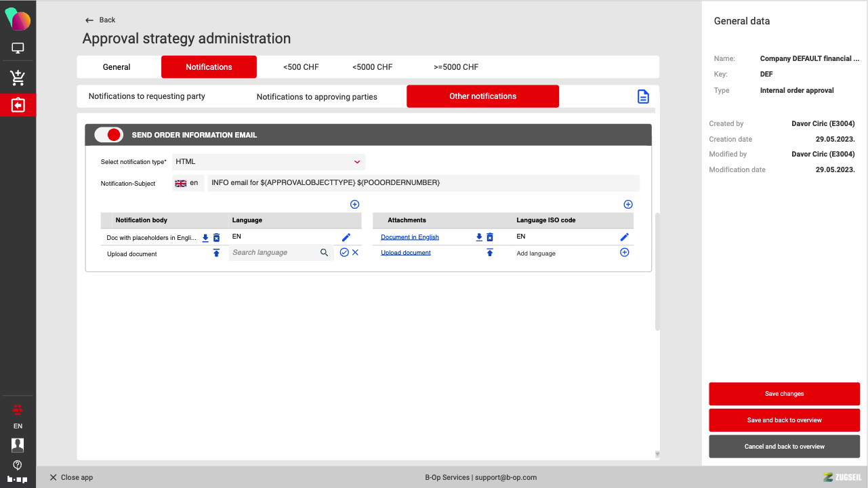Click the vertical scrollbar of the notification panel
This screenshot has height=488, width=868.
click(657, 271)
